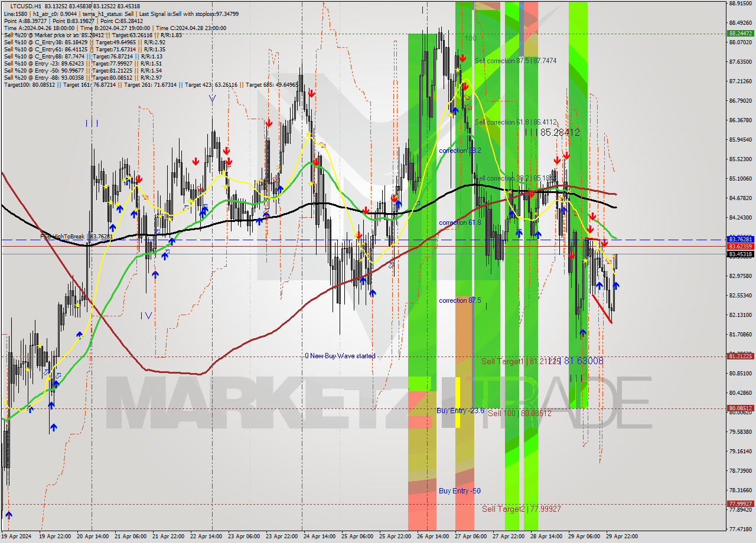Click the red 81.21225 axis price tag
Viewport: 756px width, 543px height.
coord(741,356)
